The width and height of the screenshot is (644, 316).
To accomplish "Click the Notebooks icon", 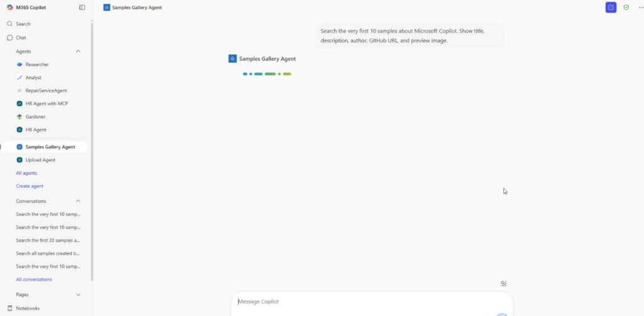I will 10,308.
